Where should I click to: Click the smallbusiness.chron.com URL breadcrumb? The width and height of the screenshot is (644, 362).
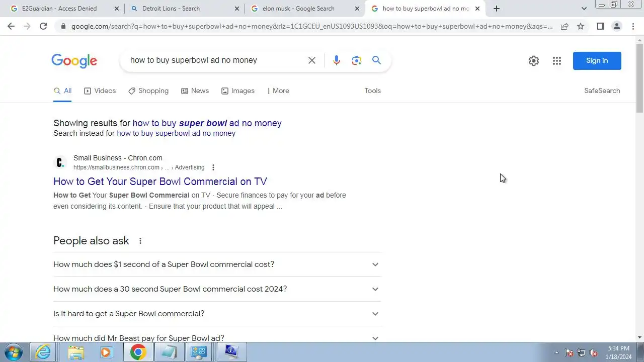(x=139, y=167)
